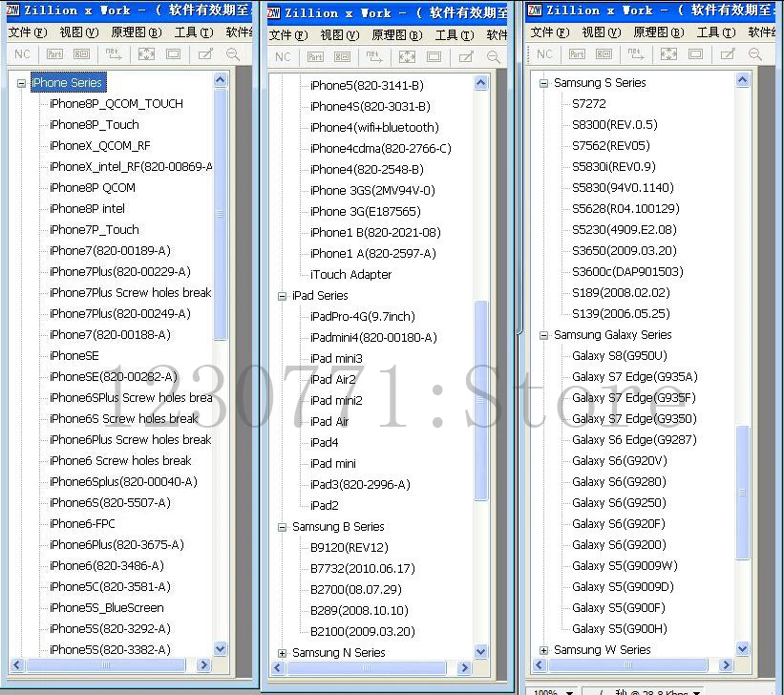The image size is (784, 695).
Task: Click right arrow of iPad window horizontal scrollbar
Action: click(464, 667)
